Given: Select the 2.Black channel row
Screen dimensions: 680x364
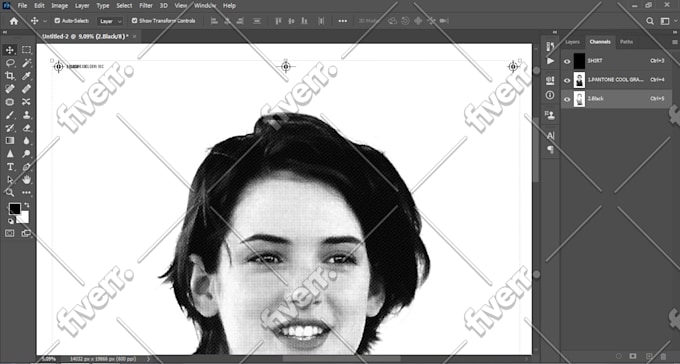Looking at the screenshot, I should click(616, 99).
